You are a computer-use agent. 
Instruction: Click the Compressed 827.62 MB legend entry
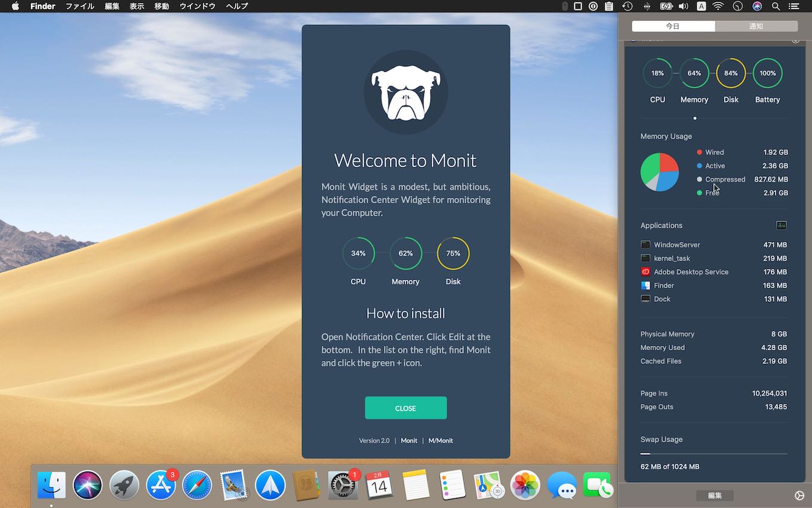[742, 179]
